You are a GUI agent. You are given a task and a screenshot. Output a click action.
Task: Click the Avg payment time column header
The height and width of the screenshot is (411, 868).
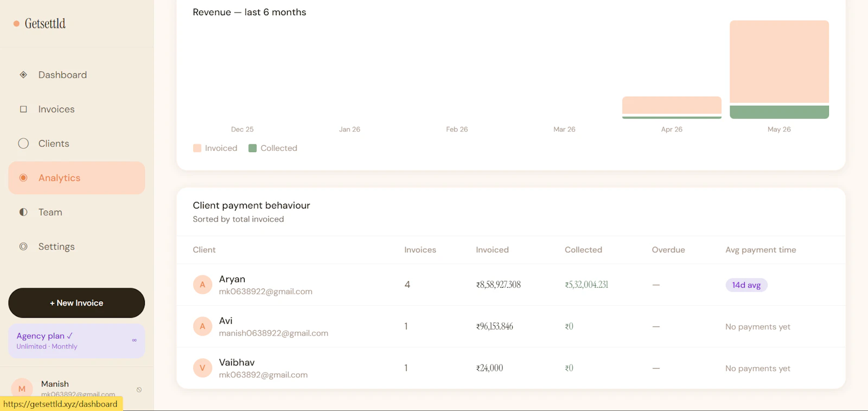click(x=761, y=250)
